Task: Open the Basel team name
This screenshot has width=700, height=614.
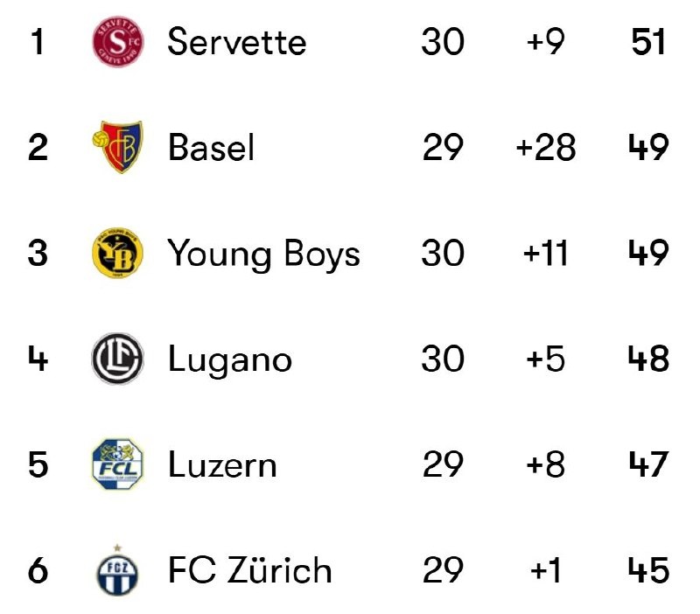Action: pyautogui.click(x=211, y=148)
